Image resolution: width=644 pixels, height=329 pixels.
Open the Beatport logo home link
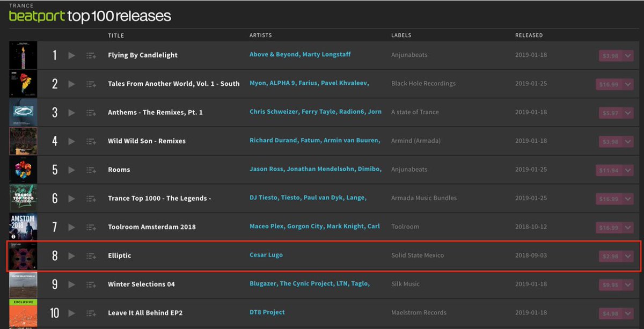coord(37,16)
